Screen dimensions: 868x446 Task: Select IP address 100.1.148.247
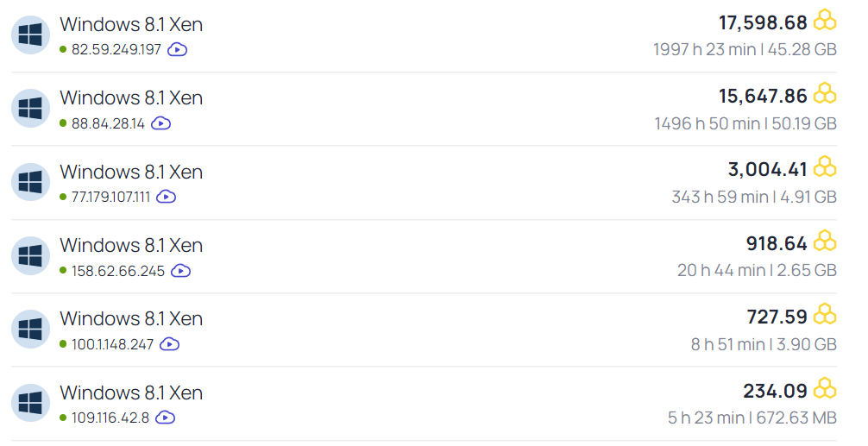(112, 344)
